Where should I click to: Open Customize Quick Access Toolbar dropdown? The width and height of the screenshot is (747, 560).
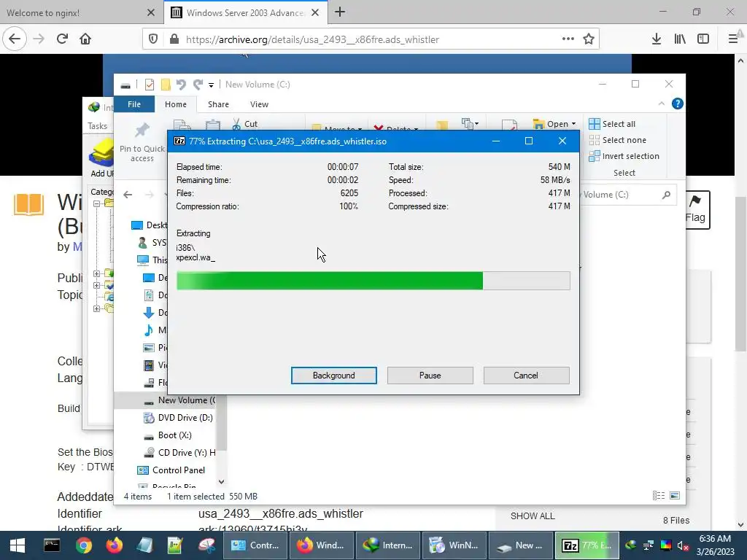coord(211,85)
